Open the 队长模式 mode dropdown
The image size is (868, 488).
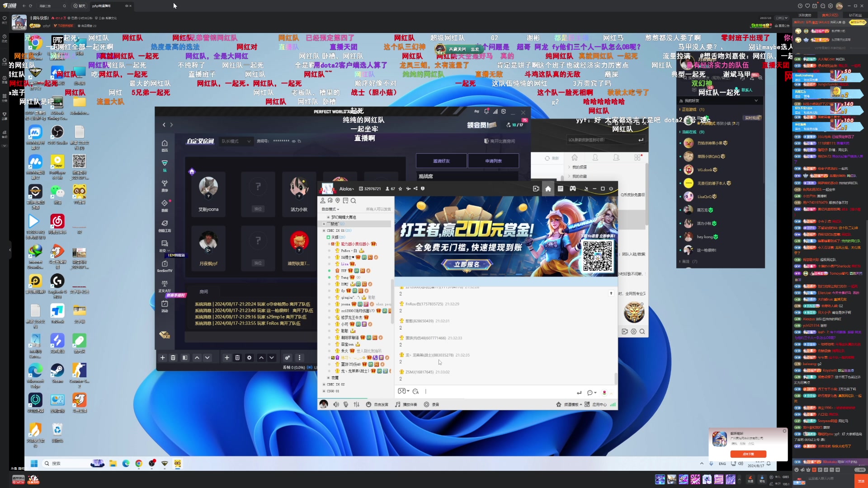pyautogui.click(x=236, y=141)
